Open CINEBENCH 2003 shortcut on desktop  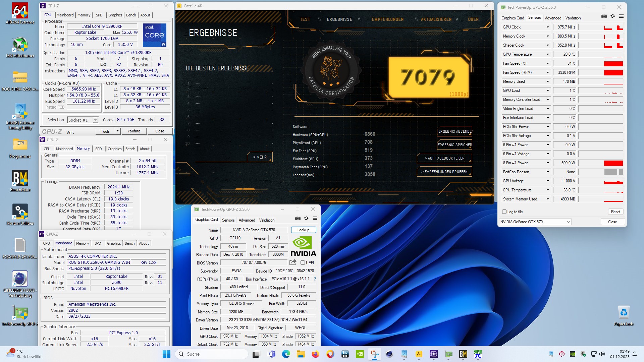pos(20,283)
